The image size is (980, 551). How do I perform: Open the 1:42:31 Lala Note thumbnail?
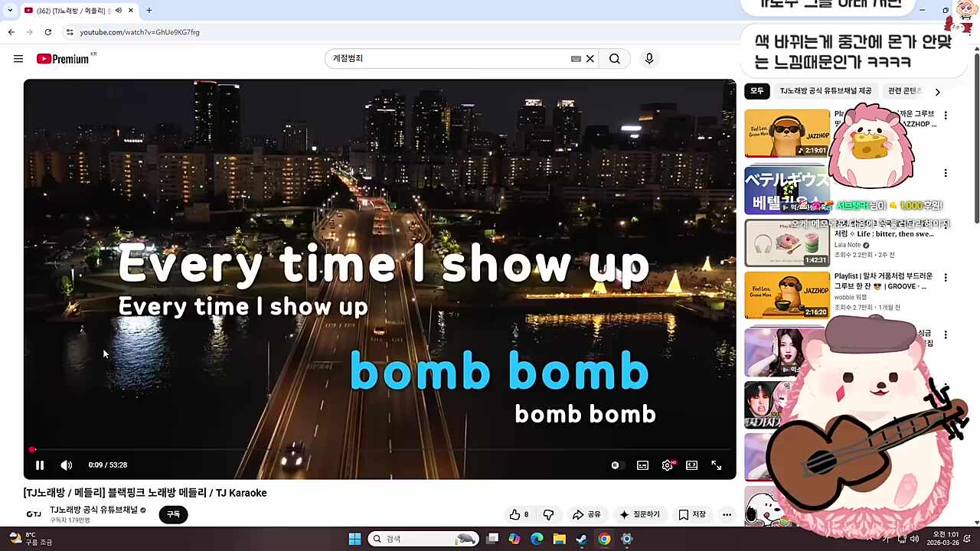pos(787,243)
